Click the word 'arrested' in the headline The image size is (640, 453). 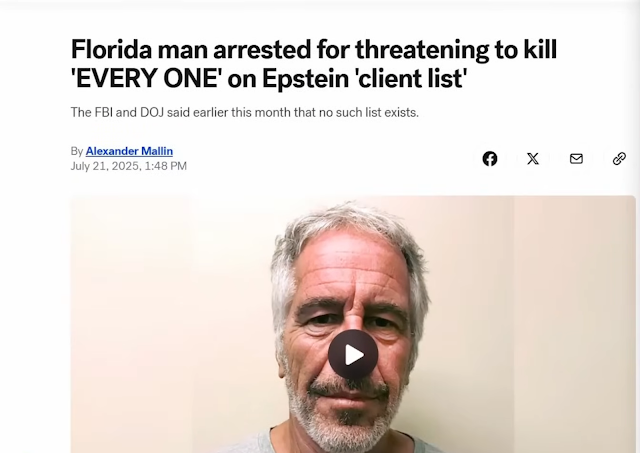point(262,49)
